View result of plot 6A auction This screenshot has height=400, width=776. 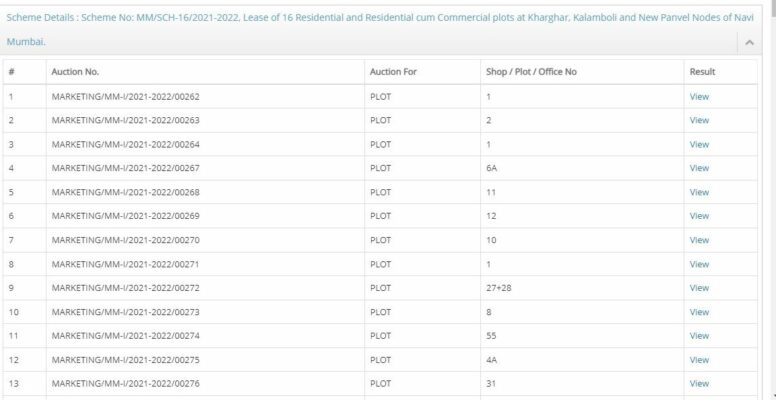[x=699, y=168]
